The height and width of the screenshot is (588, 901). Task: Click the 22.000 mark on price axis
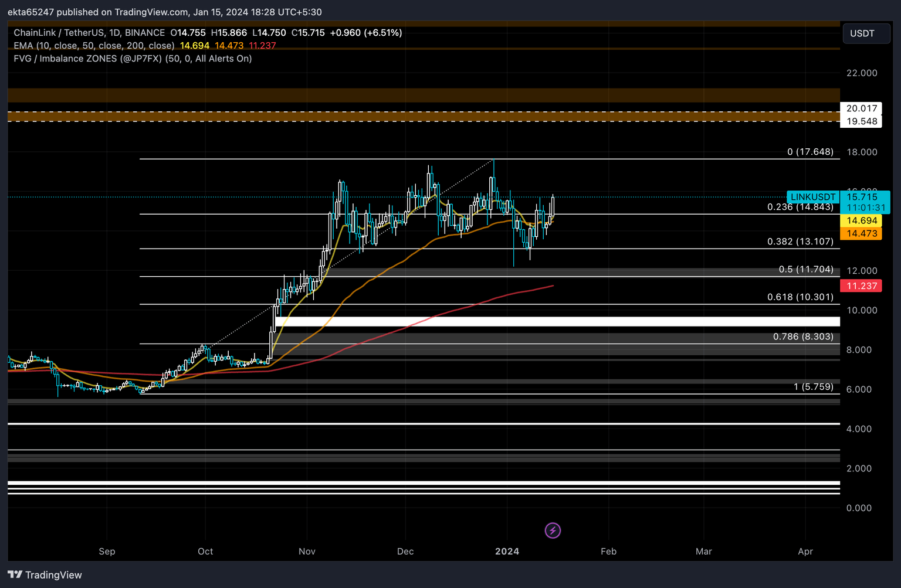pyautogui.click(x=861, y=73)
